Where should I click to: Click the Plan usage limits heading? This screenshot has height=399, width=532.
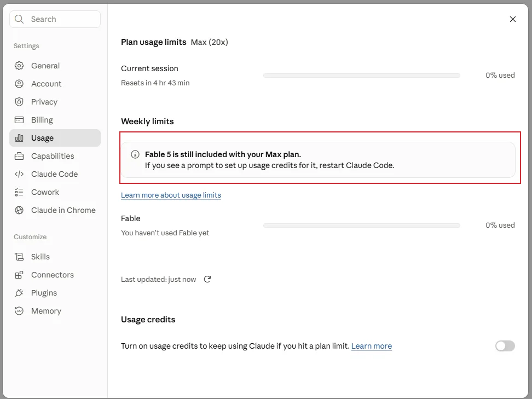pos(154,42)
